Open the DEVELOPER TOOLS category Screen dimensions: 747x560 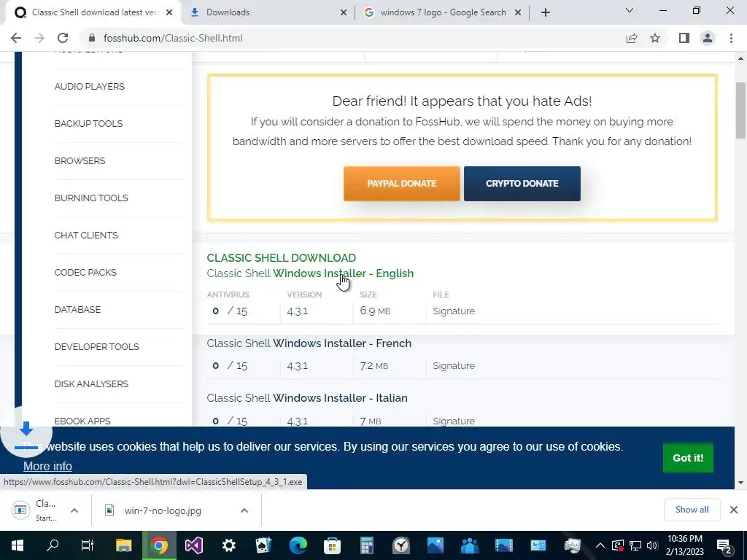tap(97, 346)
